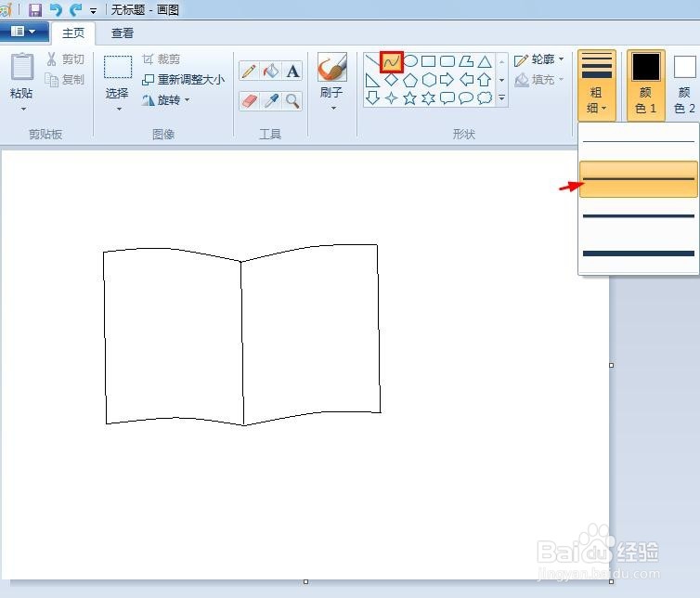Select the Rectangle shape

pos(429,61)
